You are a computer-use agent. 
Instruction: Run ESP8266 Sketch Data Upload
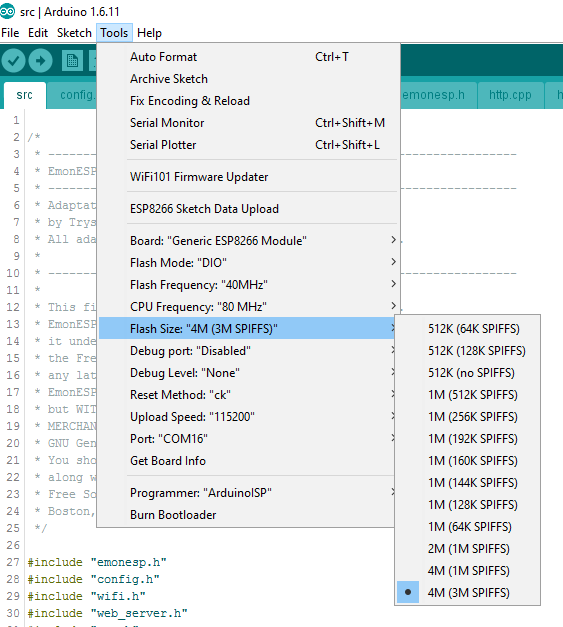pyautogui.click(x=248, y=209)
